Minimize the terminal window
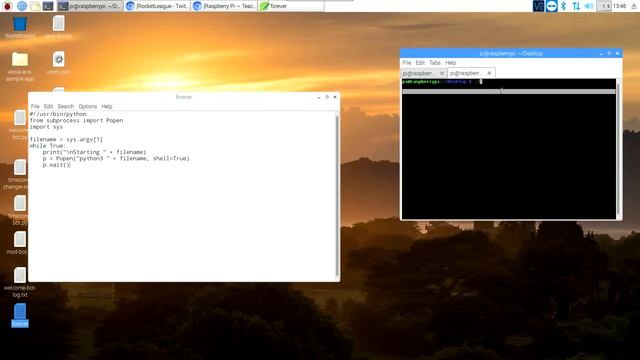The width and height of the screenshot is (640, 360). point(601,53)
